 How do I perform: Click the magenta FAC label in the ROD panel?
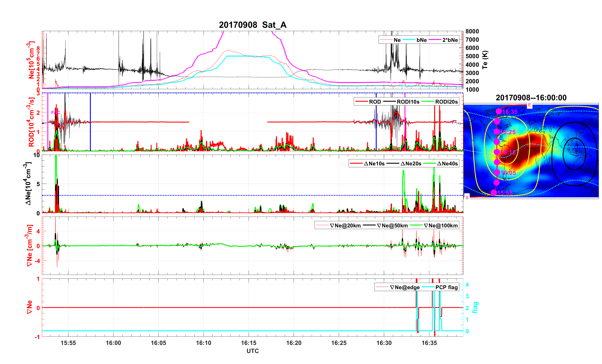55,112
